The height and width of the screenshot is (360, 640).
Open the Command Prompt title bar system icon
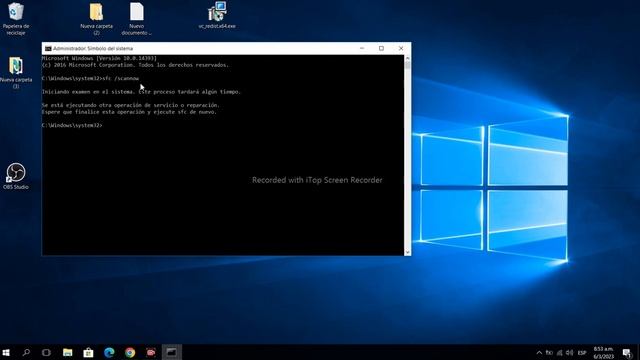point(48,49)
